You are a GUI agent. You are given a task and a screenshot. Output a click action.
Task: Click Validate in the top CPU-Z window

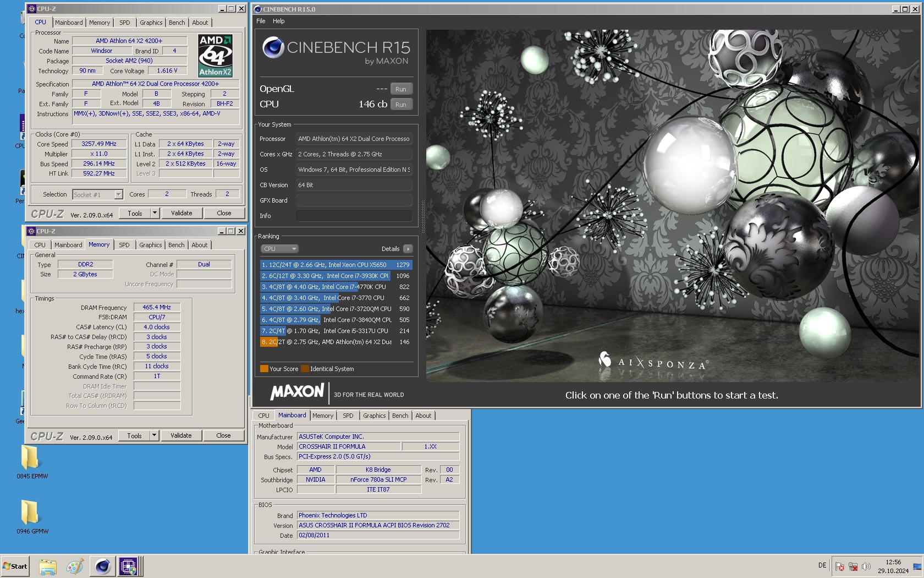pos(182,213)
